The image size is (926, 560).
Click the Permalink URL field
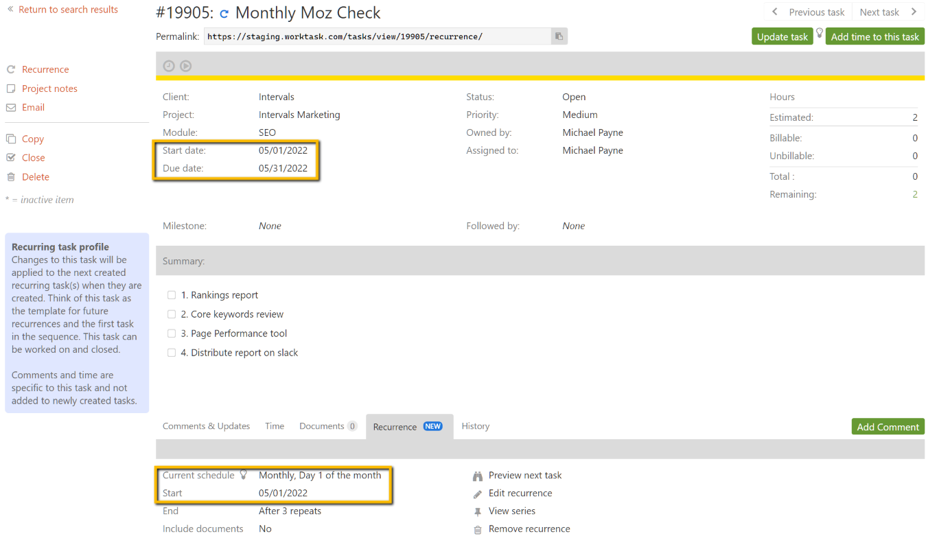pos(376,36)
